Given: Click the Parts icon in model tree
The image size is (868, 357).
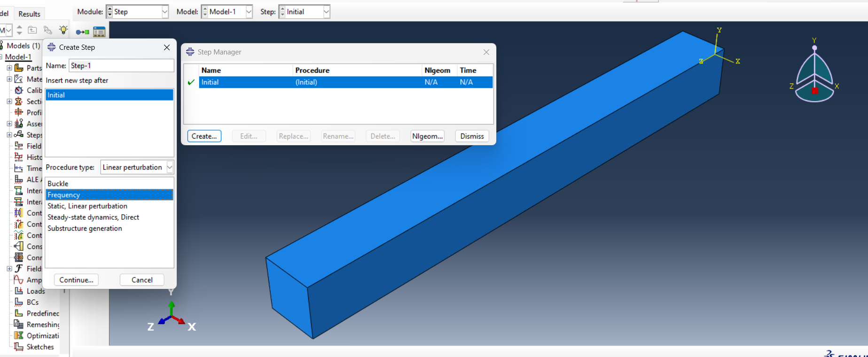Looking at the screenshot, I should (x=19, y=68).
